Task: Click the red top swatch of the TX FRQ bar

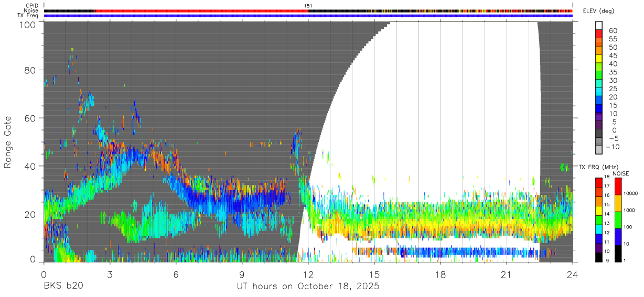Action: click(599, 183)
